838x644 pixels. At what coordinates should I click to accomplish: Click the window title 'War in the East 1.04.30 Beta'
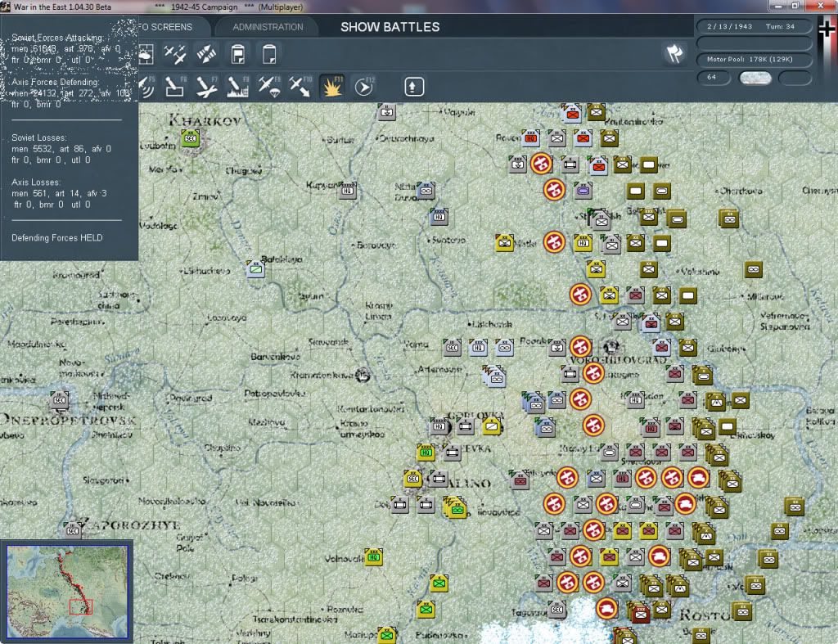[62, 7]
